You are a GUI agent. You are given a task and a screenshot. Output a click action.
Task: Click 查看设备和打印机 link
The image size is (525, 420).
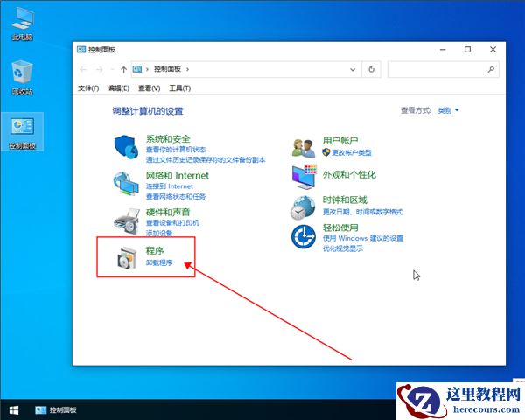172,223
